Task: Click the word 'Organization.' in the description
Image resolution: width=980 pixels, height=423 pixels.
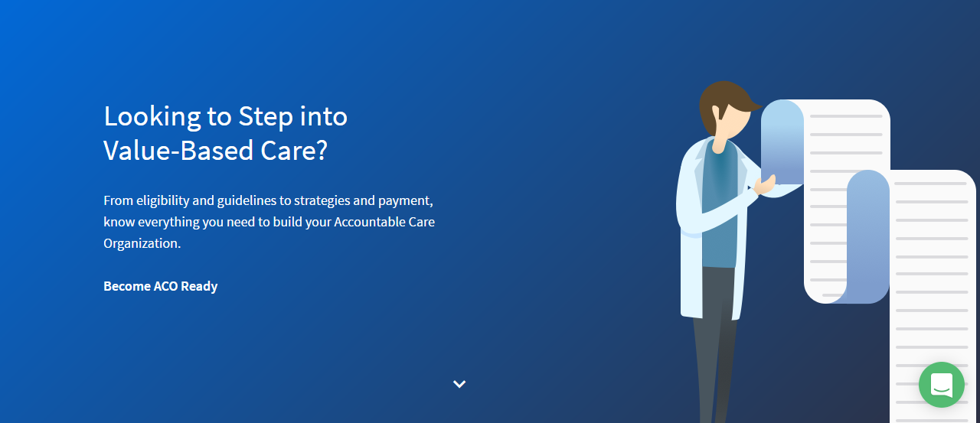Action: [x=142, y=244]
